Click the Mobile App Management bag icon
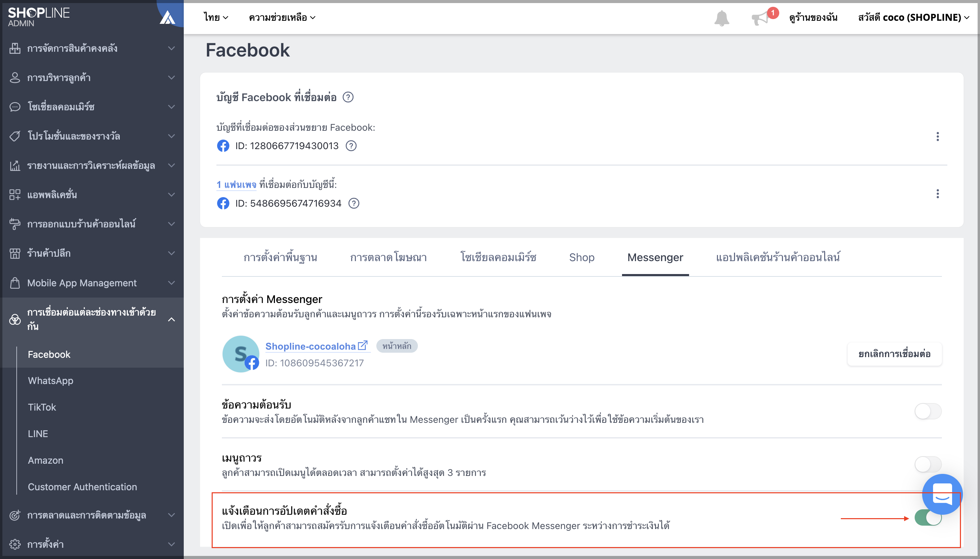 [x=15, y=283]
